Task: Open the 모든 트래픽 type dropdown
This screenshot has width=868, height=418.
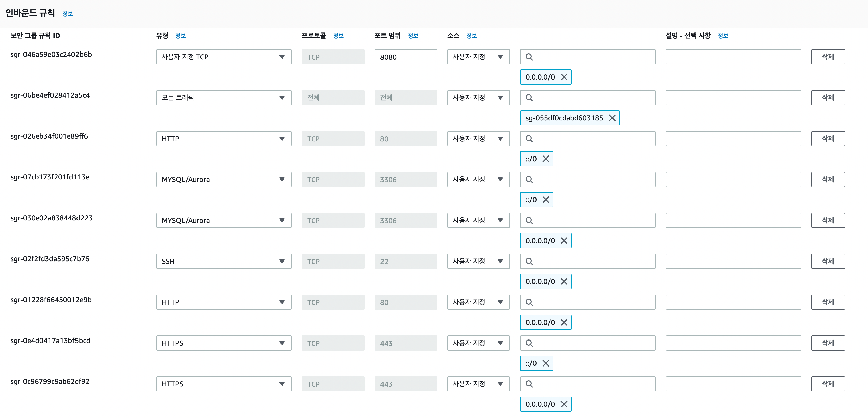Action: [x=223, y=98]
